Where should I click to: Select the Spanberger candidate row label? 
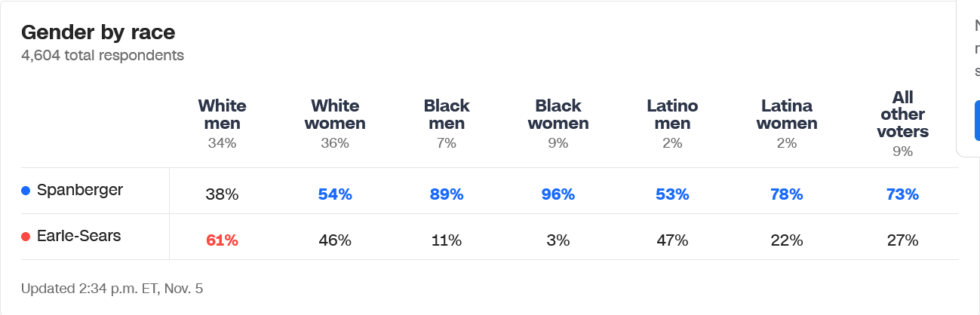tap(79, 191)
